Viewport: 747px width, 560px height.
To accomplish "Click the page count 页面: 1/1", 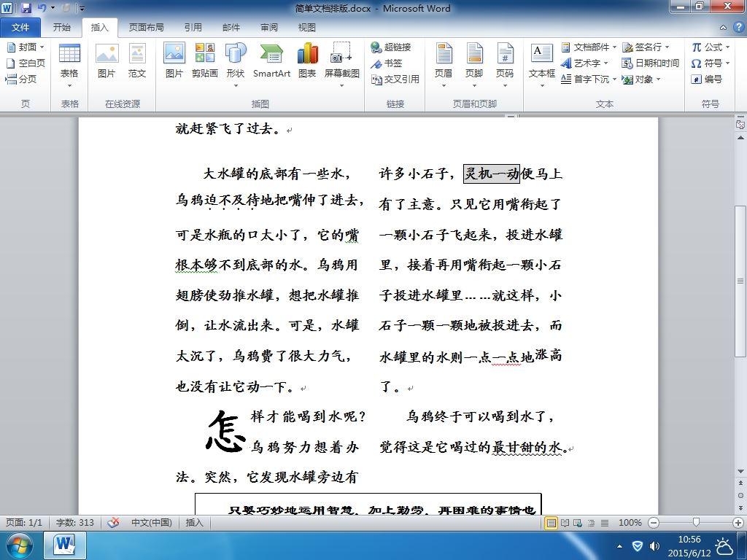I will click(24, 522).
